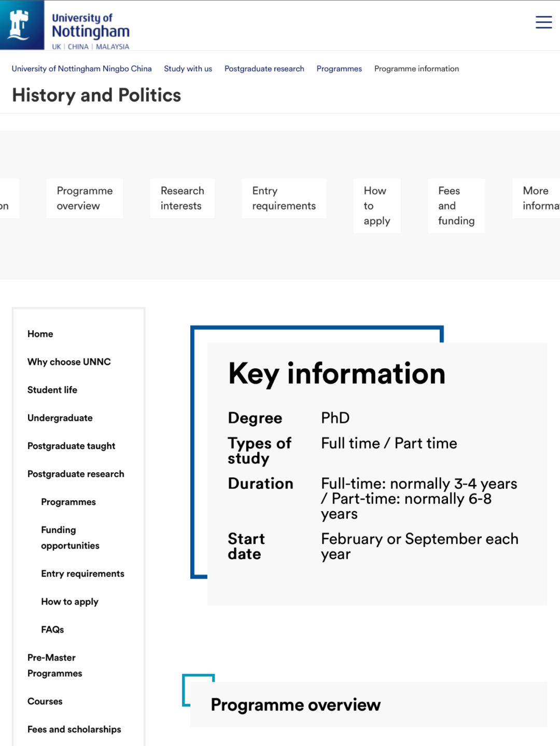Open Fees and scholarships in the sidebar
The image size is (560, 746).
coord(74,729)
